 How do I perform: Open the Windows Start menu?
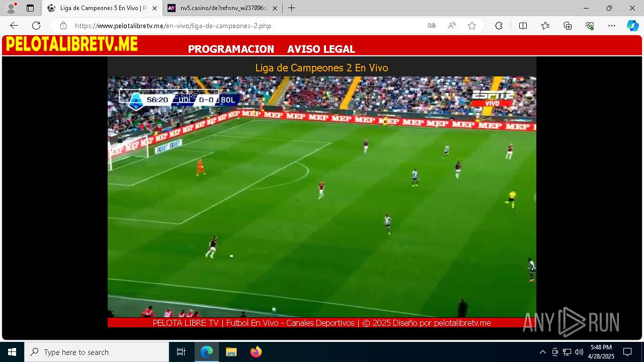(12, 352)
